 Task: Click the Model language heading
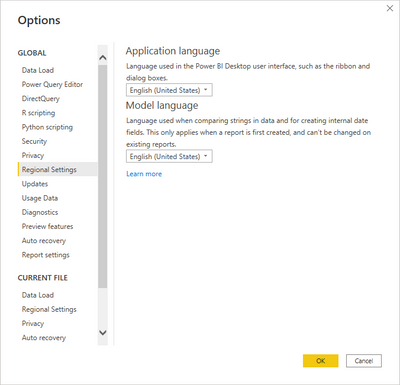(162, 106)
